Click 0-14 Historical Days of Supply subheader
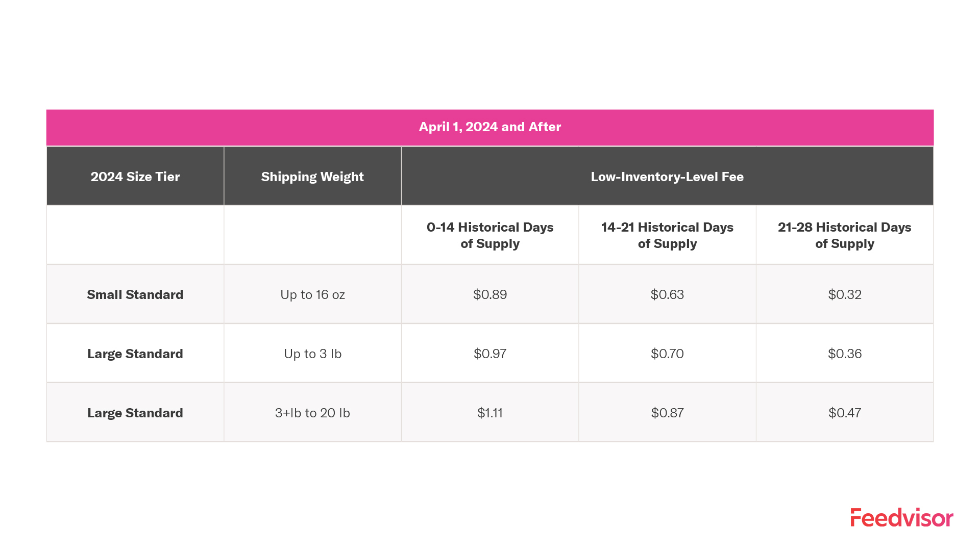This screenshot has height=551, width=980. (490, 235)
